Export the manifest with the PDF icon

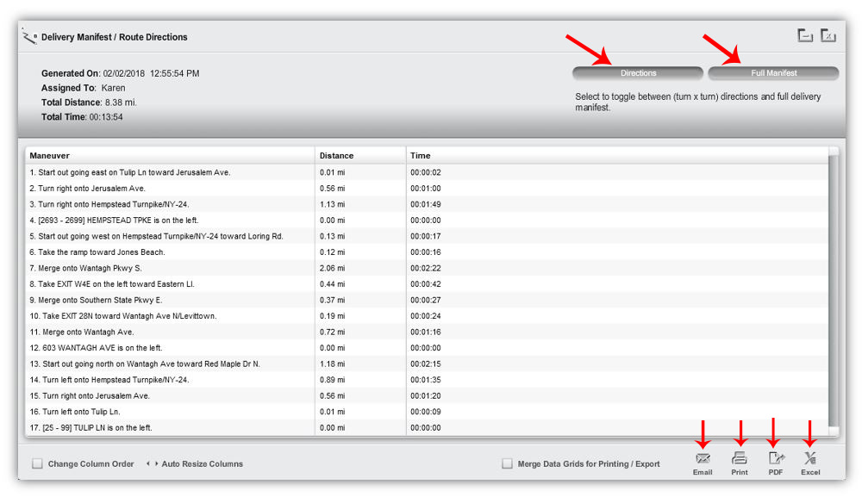pos(776,458)
